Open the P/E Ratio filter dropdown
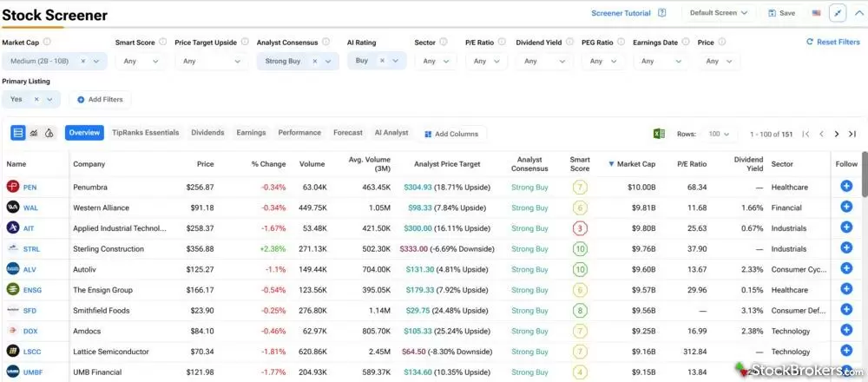This screenshot has height=382, width=868. 486,61
